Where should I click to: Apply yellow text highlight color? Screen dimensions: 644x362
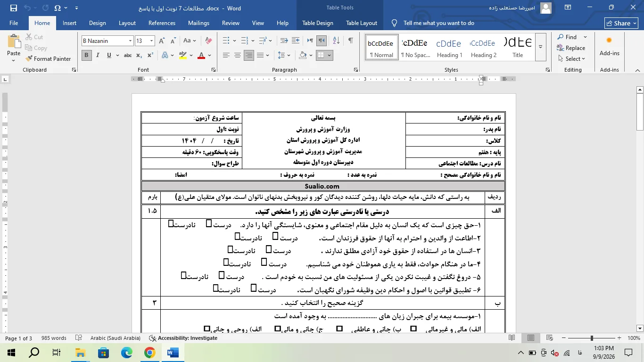click(x=183, y=55)
